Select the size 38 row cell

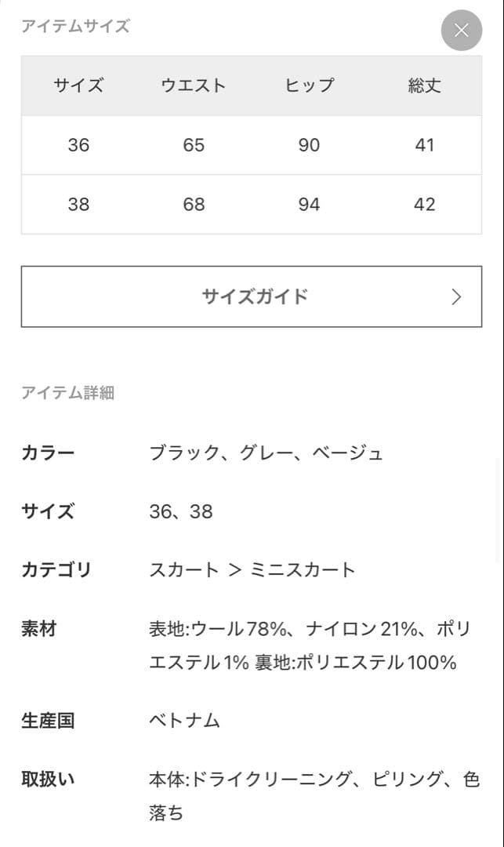(x=78, y=205)
